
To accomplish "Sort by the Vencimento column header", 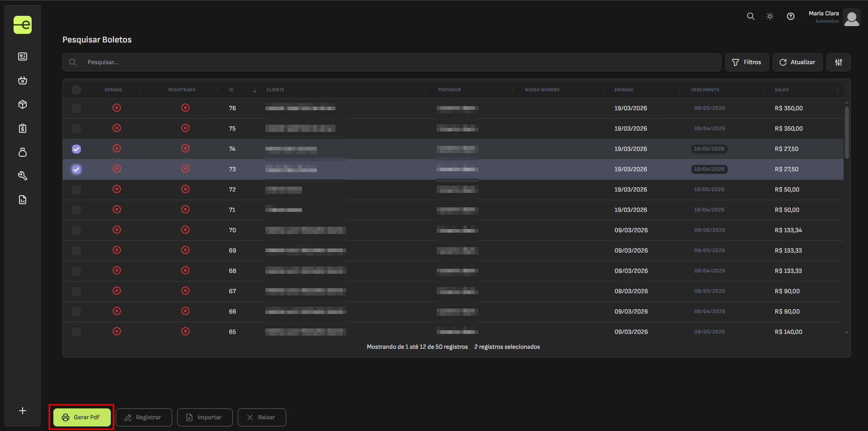I will [x=705, y=90].
